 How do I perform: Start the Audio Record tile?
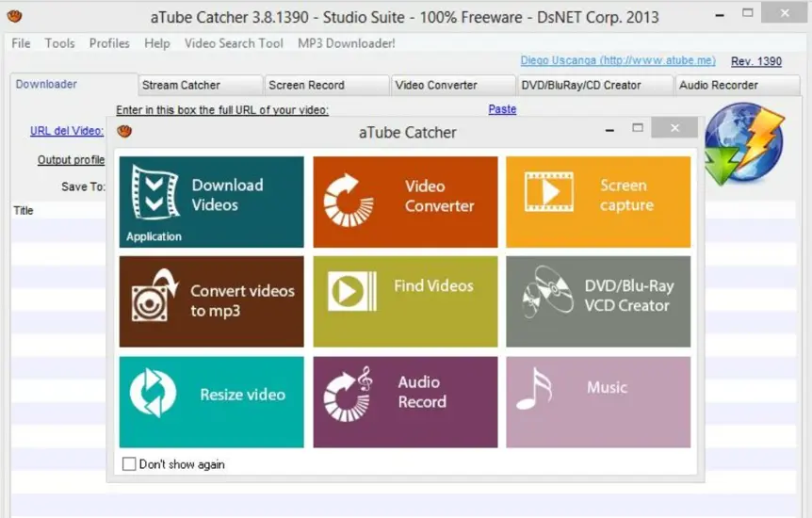point(405,401)
